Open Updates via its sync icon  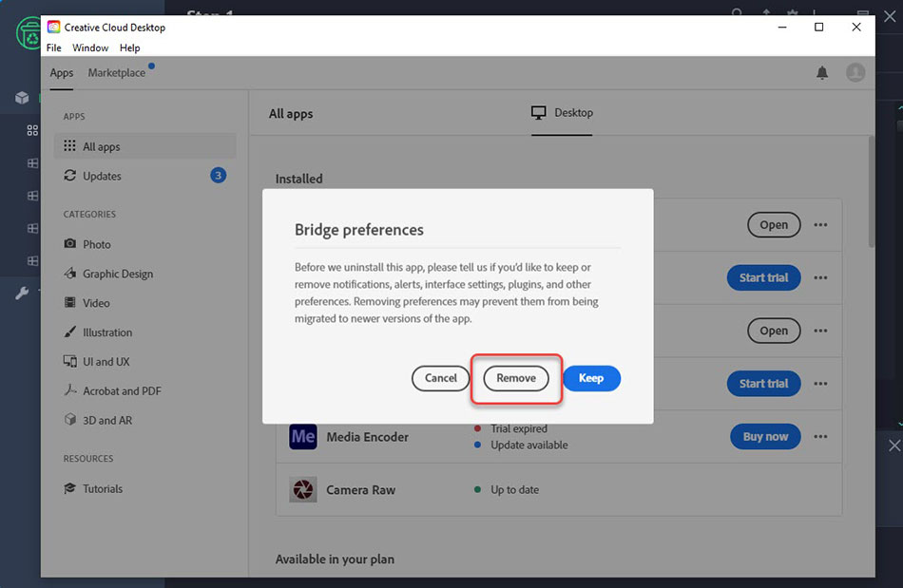tap(69, 175)
